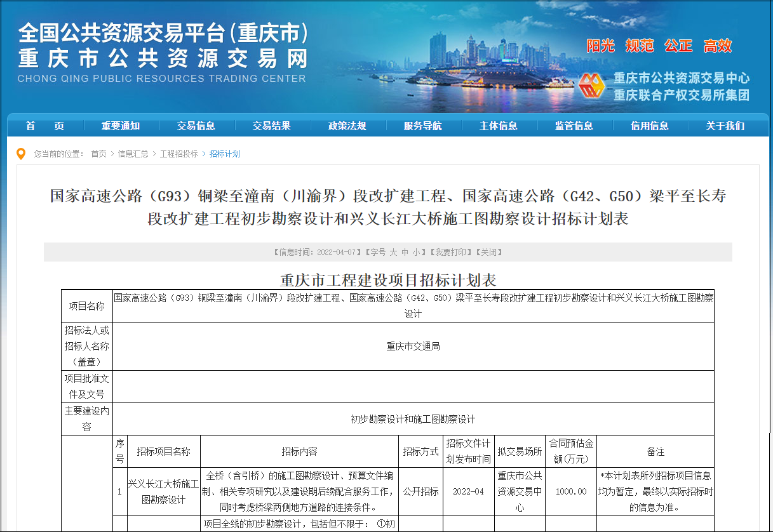Open the 监管信息 menu item
773x532 pixels.
pyautogui.click(x=574, y=126)
